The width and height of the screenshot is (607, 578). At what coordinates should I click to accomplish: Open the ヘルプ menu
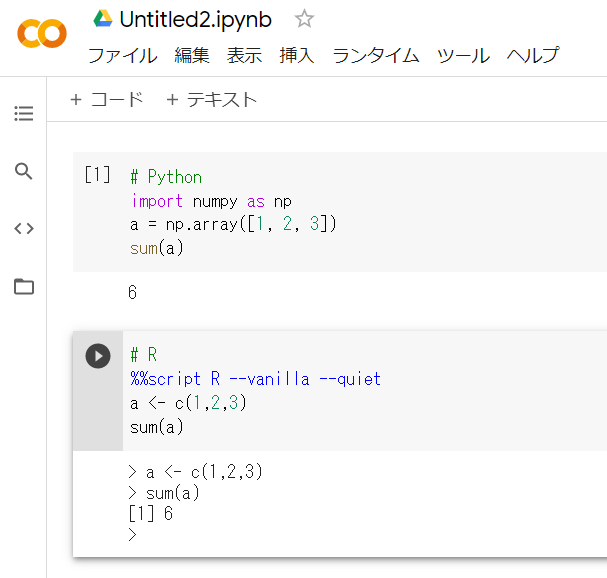[x=532, y=56]
